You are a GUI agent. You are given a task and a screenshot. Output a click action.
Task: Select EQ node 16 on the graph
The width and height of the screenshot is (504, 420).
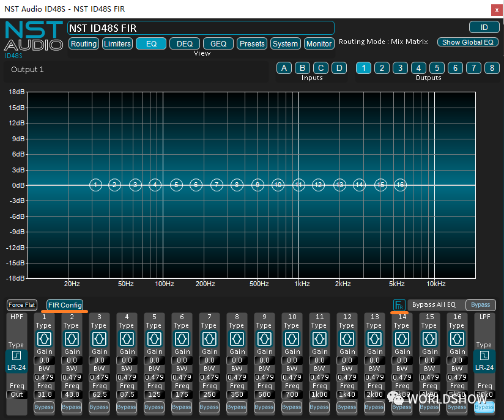click(400, 185)
